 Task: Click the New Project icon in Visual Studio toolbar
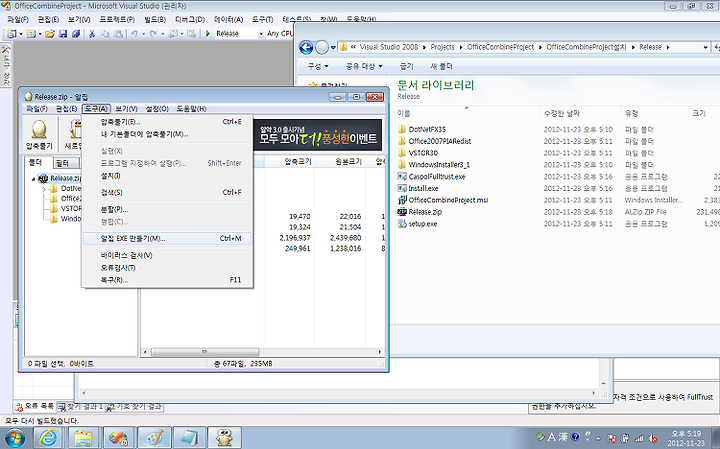[x=11, y=34]
